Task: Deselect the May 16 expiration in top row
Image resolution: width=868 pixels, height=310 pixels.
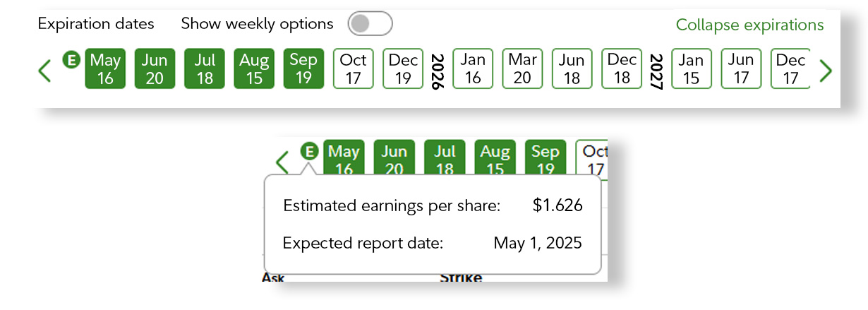Action: coord(105,68)
